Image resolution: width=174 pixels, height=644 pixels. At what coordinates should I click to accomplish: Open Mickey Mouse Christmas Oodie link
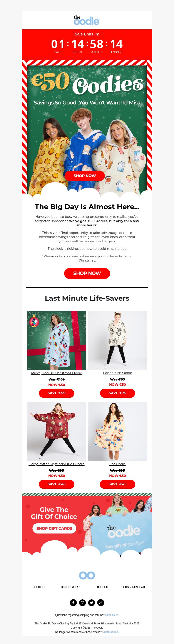coord(57,373)
